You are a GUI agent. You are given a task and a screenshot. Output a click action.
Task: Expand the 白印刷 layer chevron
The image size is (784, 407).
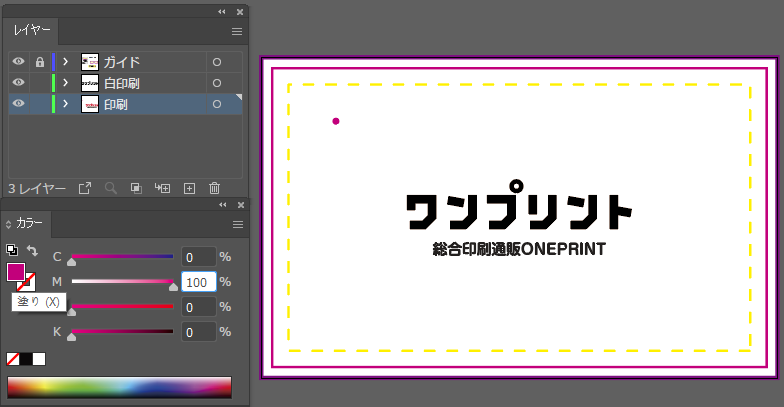pos(66,83)
